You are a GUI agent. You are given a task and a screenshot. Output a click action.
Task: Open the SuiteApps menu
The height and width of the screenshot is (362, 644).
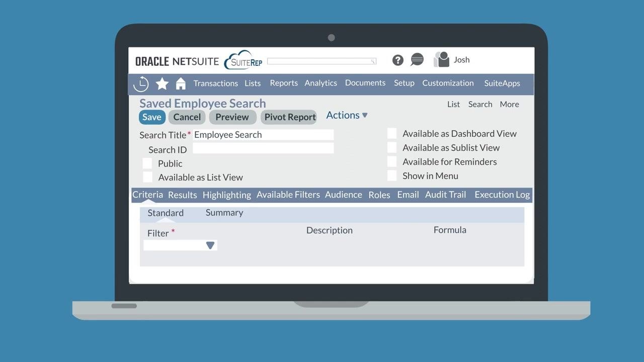(502, 83)
